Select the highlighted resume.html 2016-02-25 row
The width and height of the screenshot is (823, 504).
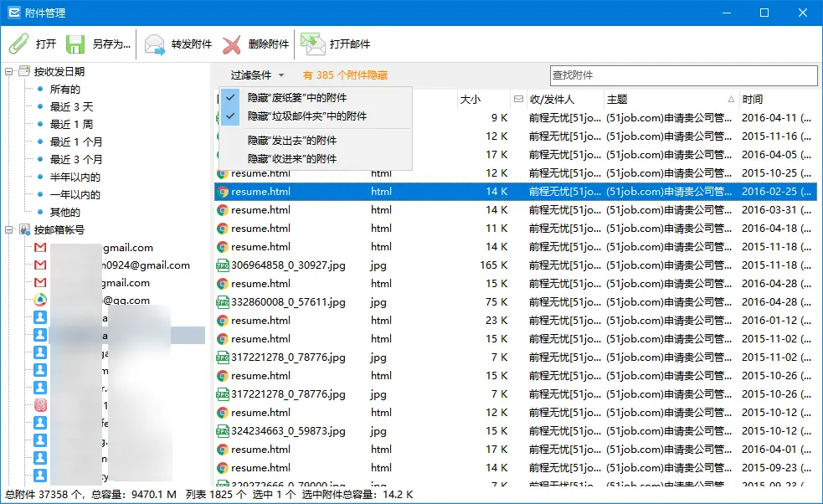coord(516,192)
